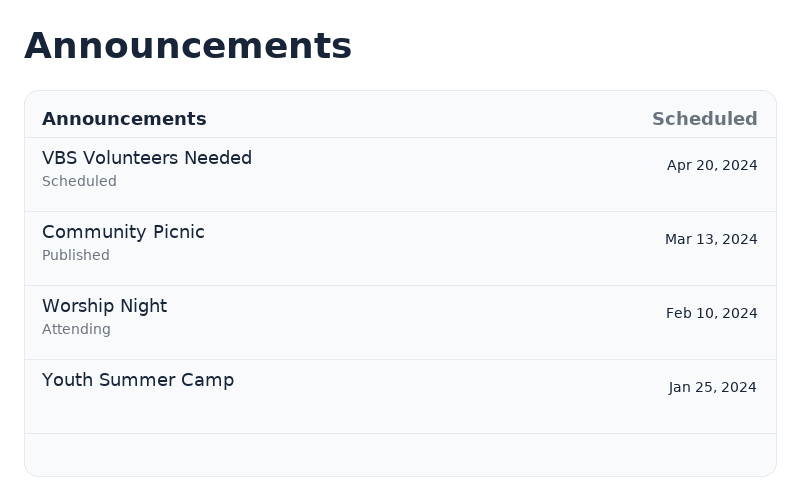The image size is (800, 500).
Task: Select the Mar 13, 2024 date
Action: pos(711,239)
